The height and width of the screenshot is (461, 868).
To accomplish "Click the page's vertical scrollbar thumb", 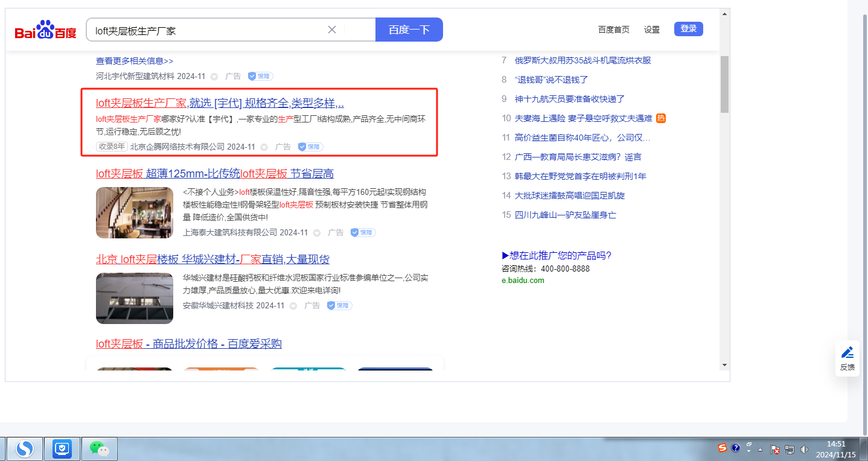I will 724,84.
